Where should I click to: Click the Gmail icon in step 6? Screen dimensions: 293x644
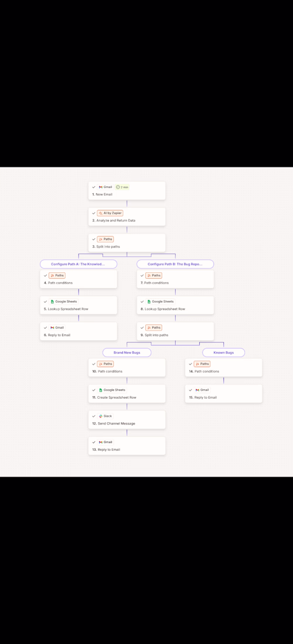(x=52, y=328)
